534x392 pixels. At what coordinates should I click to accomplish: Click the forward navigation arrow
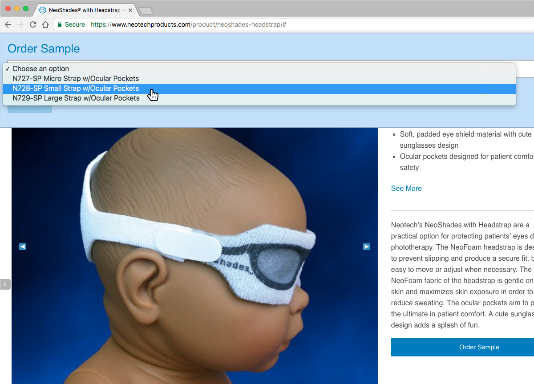click(20, 24)
